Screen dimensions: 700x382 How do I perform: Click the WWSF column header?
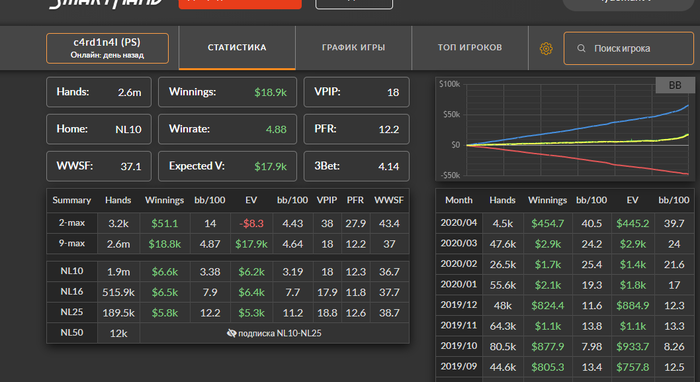coord(389,200)
